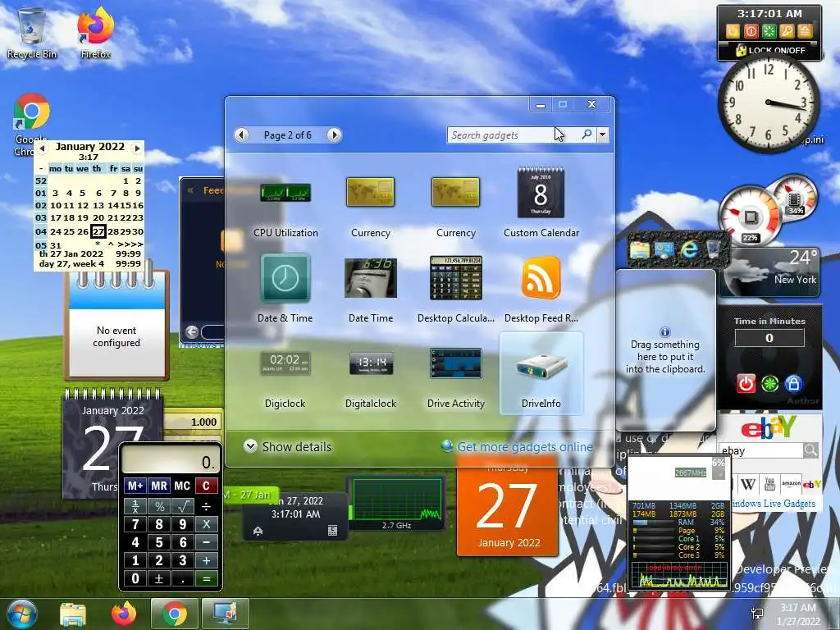Screen dimensions: 840x630
Task: Click the Time in Minutes value box
Action: pos(769,338)
